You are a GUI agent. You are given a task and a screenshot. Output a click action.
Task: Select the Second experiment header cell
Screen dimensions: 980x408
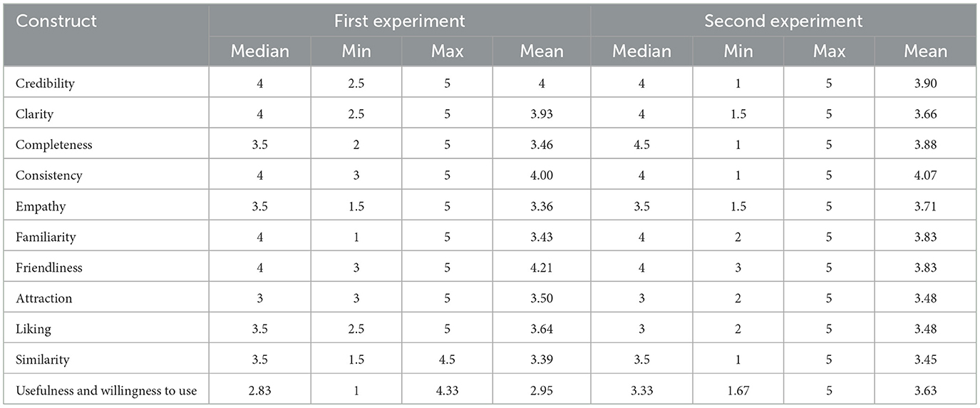pos(783,21)
